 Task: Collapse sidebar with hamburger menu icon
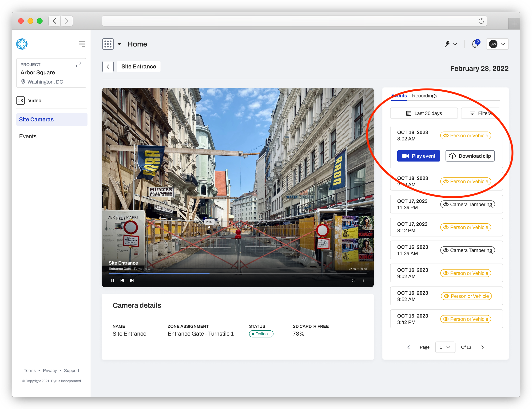pos(82,44)
